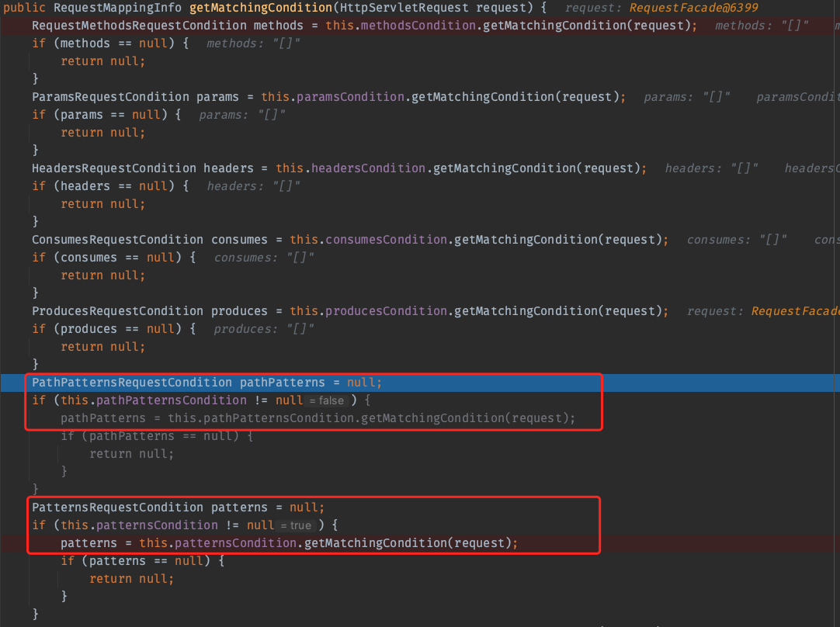The image size is (840, 627).
Task: Click inline hint beside "if (produces == null)"
Action: (x=264, y=329)
